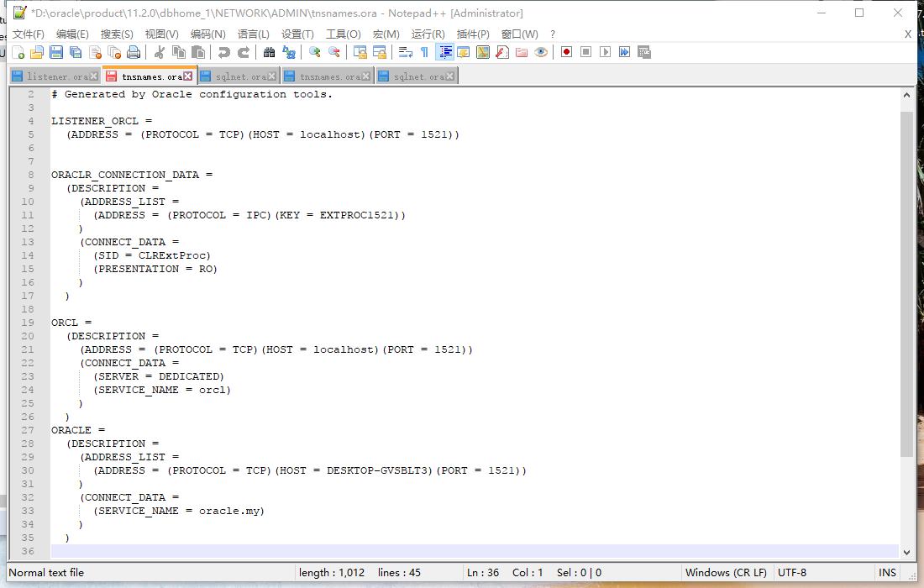Click the Close All documents toolbar icon
The width and height of the screenshot is (924, 588).
[114, 52]
